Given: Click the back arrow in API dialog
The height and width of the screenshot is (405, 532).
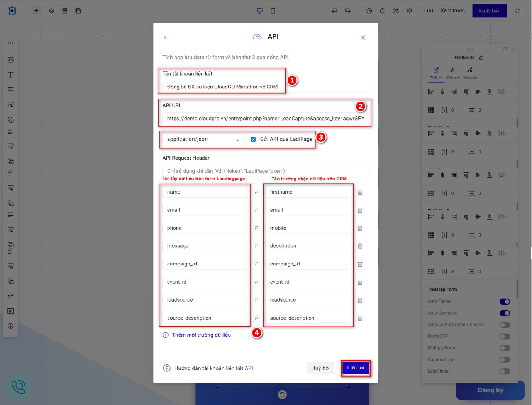Looking at the screenshot, I should point(166,37).
